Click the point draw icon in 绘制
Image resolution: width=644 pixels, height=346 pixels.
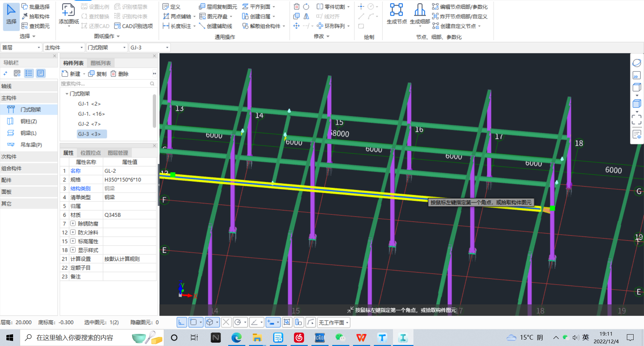pos(361,7)
